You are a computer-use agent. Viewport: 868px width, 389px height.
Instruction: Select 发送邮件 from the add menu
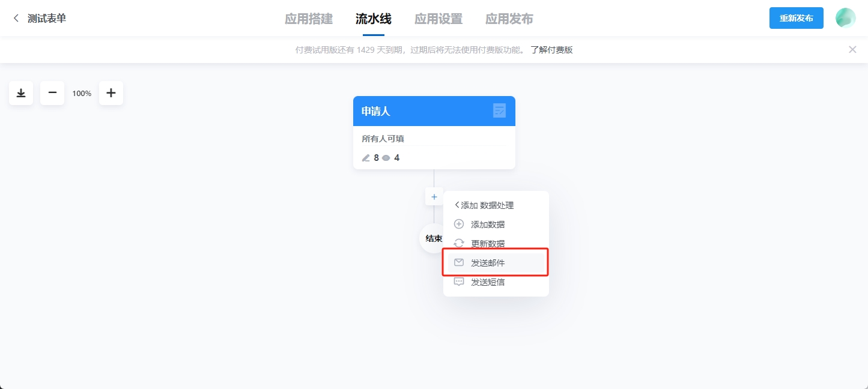487,262
